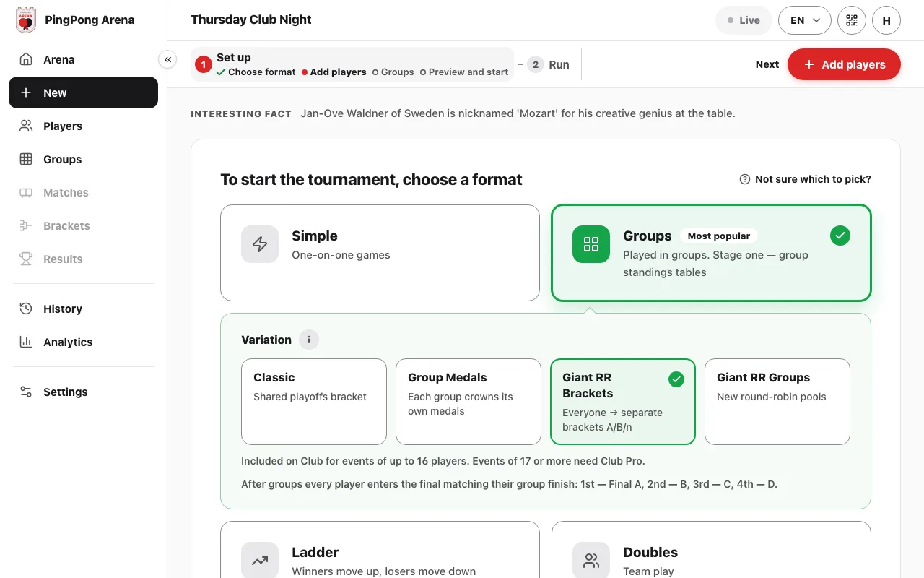This screenshot has width=924, height=578.
Task: Click the PingPong Arena logo icon
Action: 26,20
